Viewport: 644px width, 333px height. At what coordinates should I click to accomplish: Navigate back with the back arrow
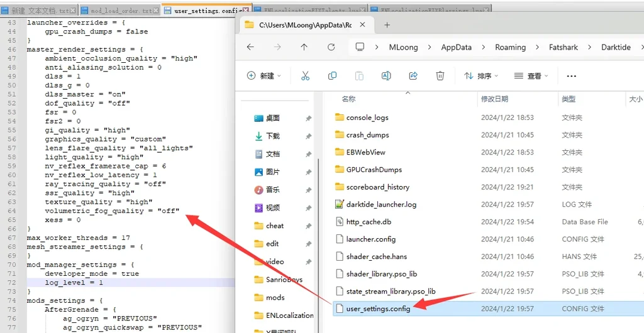[x=250, y=47]
